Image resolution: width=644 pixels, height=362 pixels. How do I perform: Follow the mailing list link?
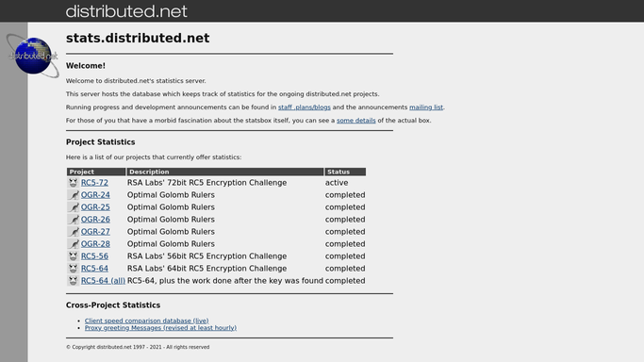coord(426,107)
